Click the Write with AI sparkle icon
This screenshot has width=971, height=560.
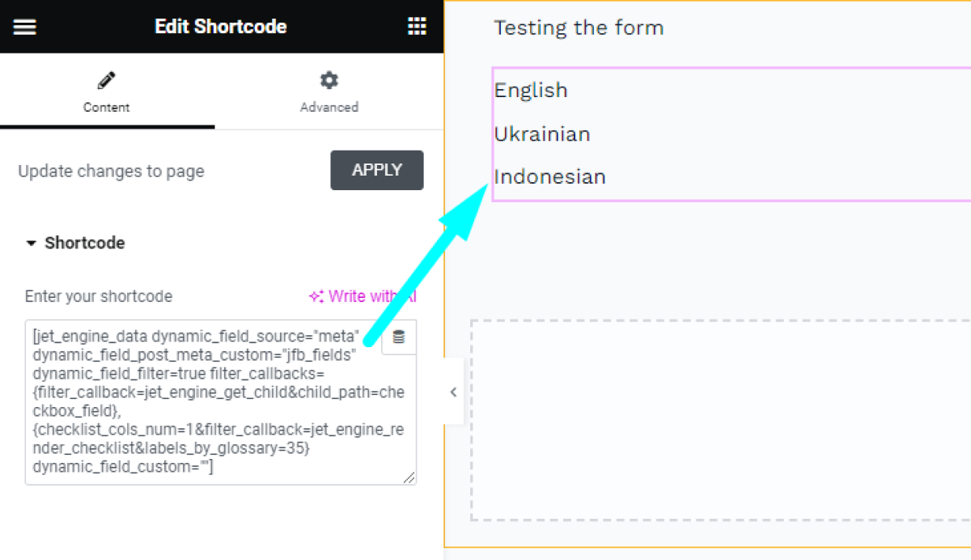(317, 296)
